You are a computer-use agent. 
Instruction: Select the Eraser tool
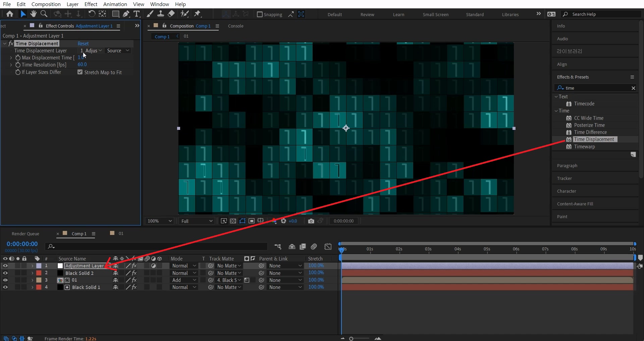click(x=171, y=14)
